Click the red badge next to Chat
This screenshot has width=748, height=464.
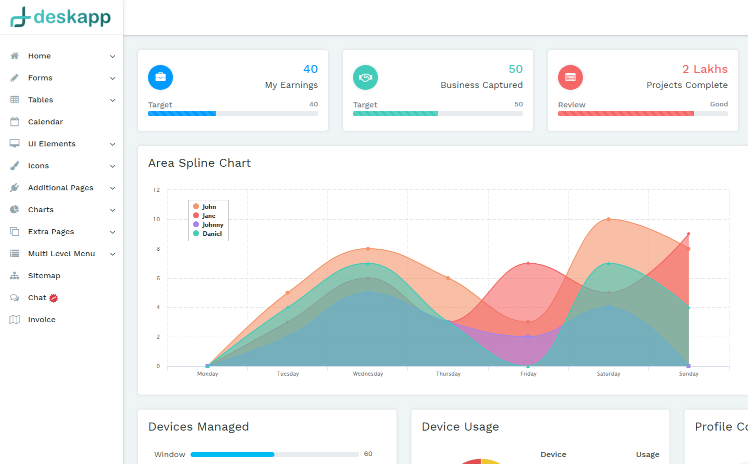[53, 298]
